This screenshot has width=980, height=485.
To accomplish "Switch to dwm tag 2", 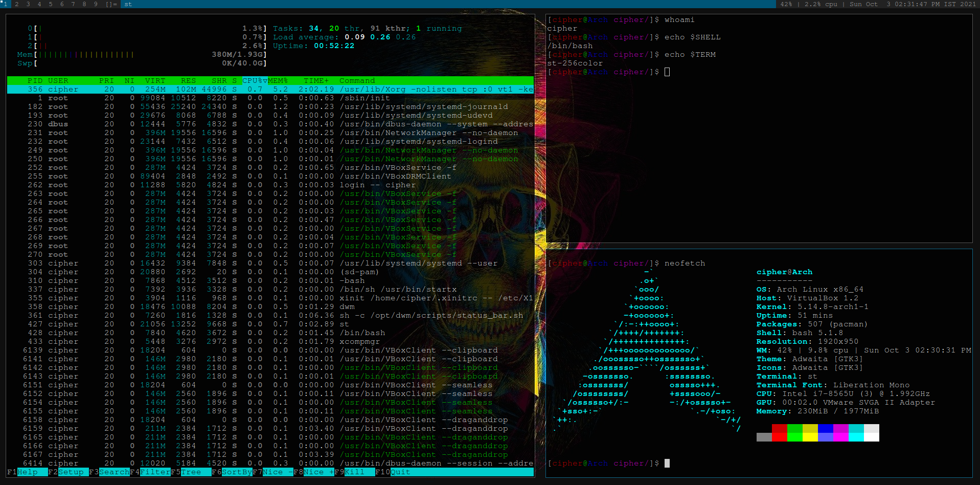I will click(x=17, y=4).
